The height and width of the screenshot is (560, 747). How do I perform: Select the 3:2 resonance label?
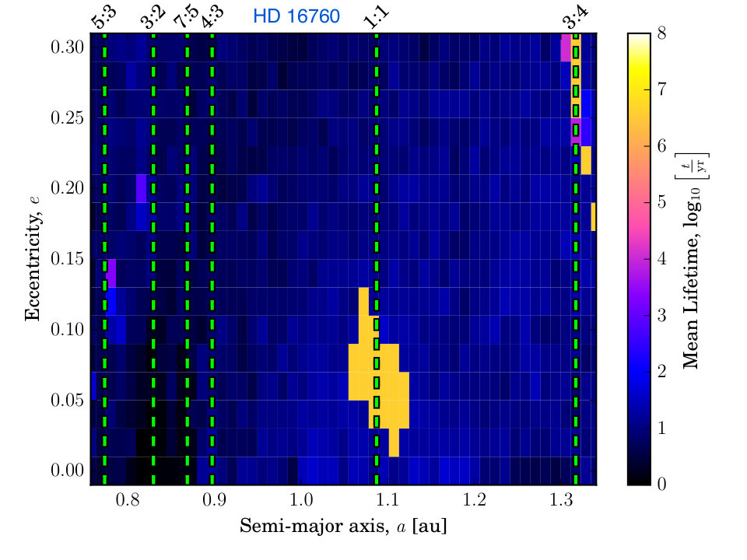[153, 18]
